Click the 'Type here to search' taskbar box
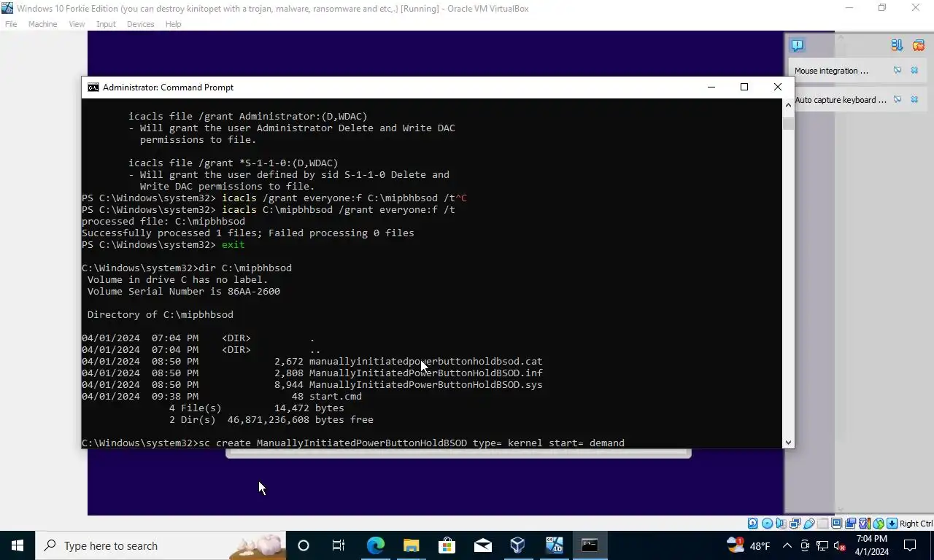 click(161, 545)
